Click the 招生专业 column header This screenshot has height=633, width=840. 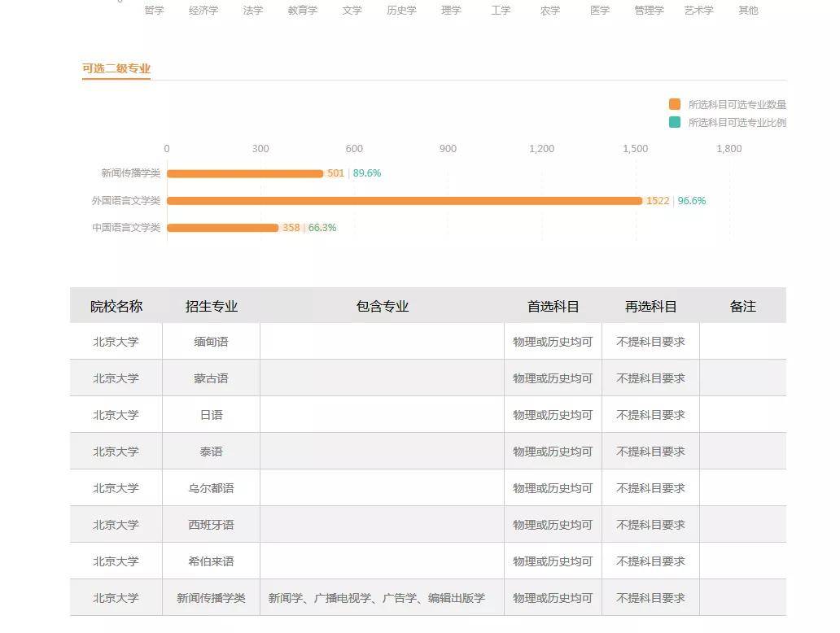[x=211, y=306]
